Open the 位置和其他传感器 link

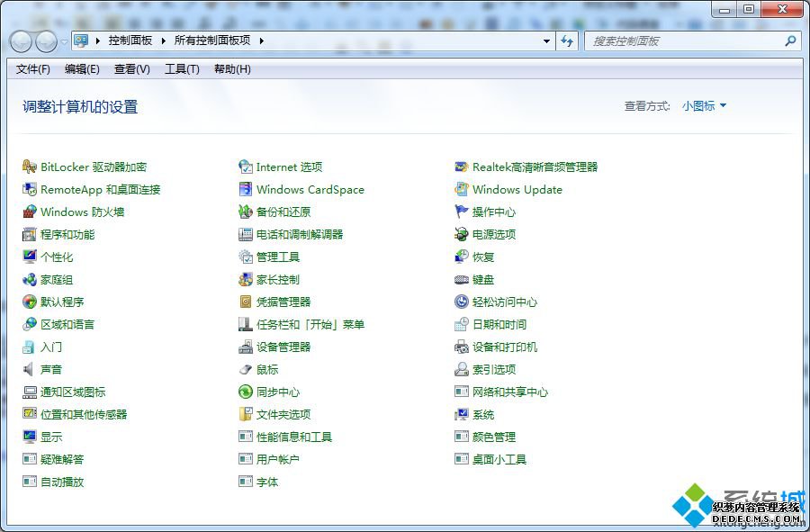coord(84,414)
